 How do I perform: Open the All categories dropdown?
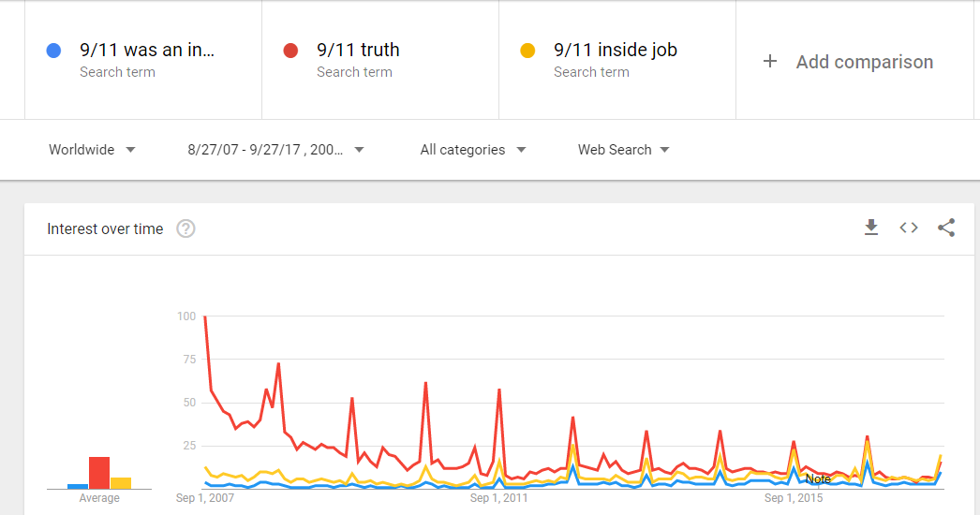473,150
